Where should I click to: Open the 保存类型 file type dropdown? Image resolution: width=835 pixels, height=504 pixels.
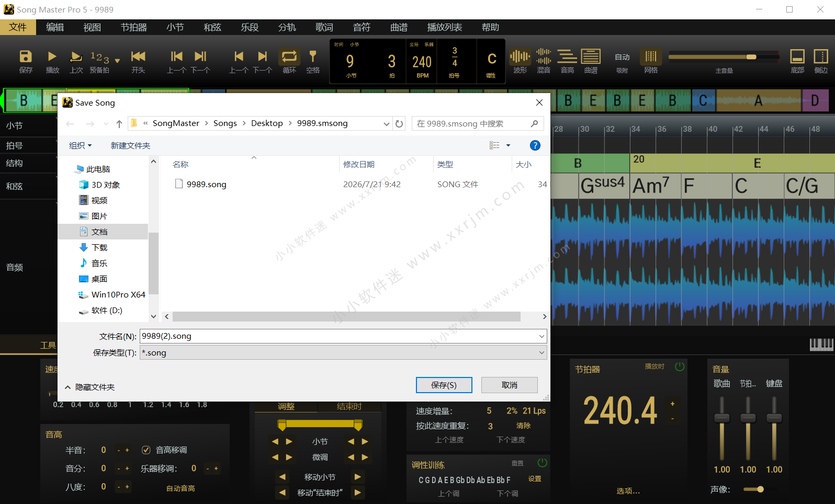[x=343, y=352]
